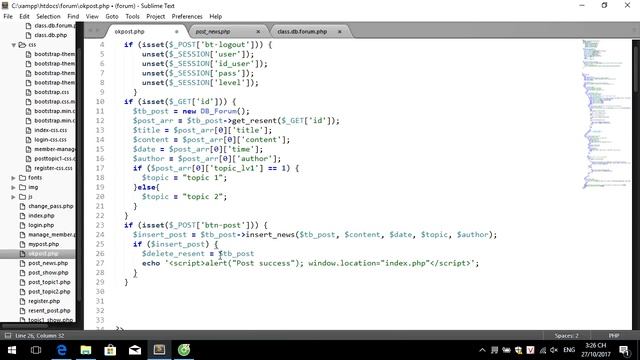Click the file icon beside post_show.php
Screen dimensions: 640x360
coord(22,273)
